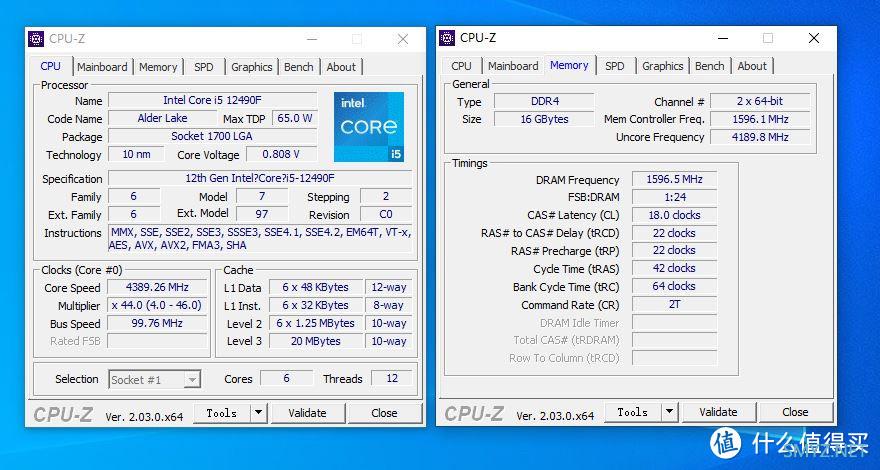Click the Level 3 cache value 20 MBytes
This screenshot has height=470, width=880.
coord(316,341)
